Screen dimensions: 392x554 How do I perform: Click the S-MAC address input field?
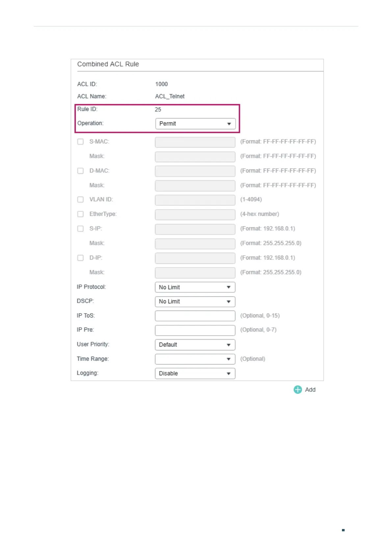[195, 142]
